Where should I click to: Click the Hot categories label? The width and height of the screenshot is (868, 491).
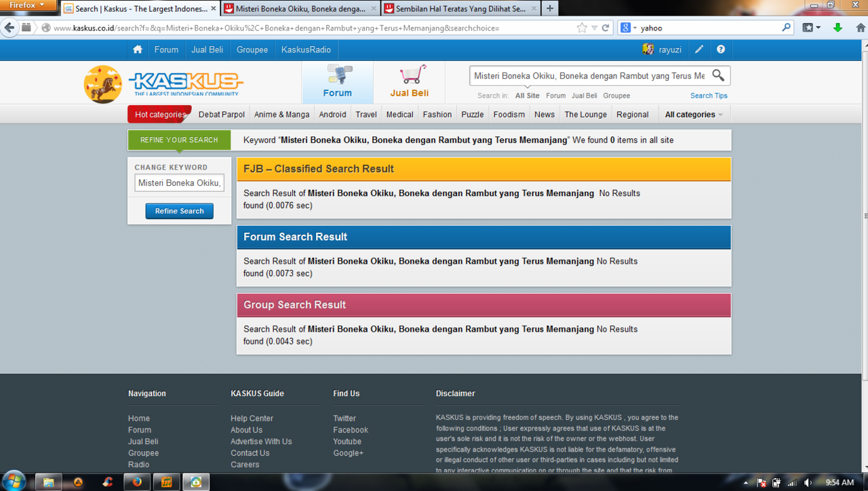(x=160, y=115)
